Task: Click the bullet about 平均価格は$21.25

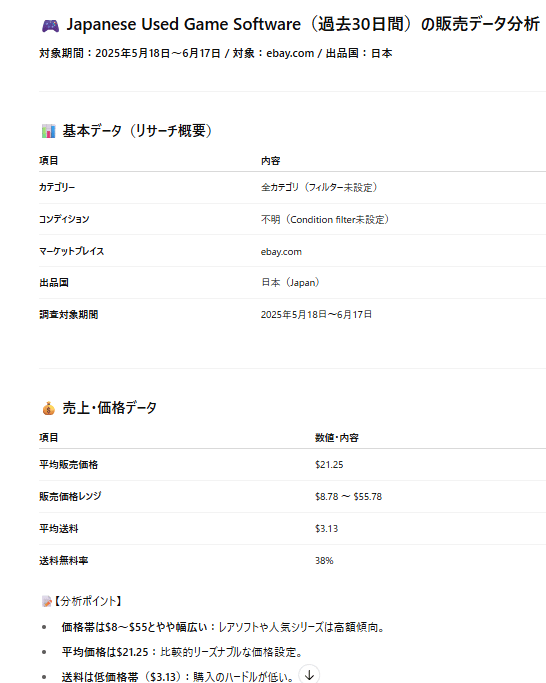Action: 182,652
